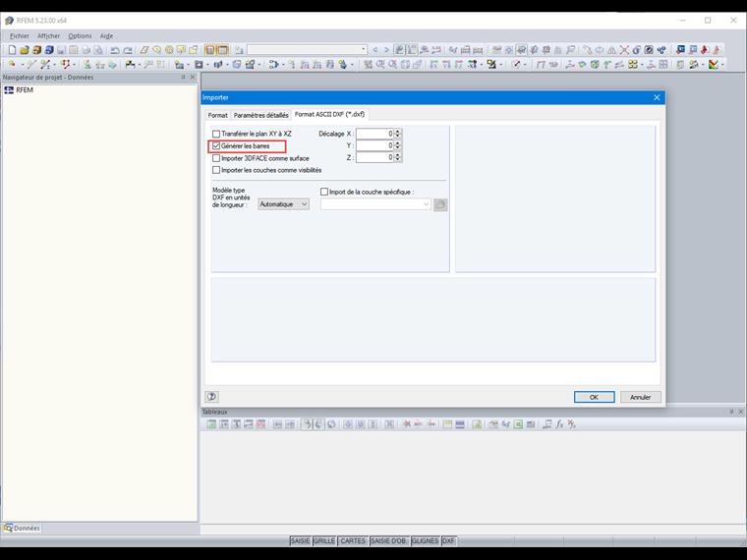Click the Décalage Z input field
747x560 pixels.
click(374, 157)
